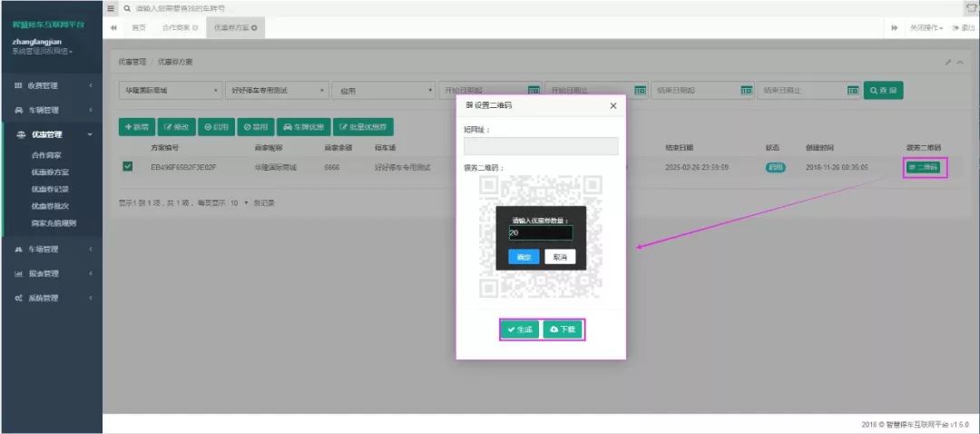The width and height of the screenshot is (980, 434).
Task: Open calendar icon for 结束日期止 field
Action: (x=854, y=90)
